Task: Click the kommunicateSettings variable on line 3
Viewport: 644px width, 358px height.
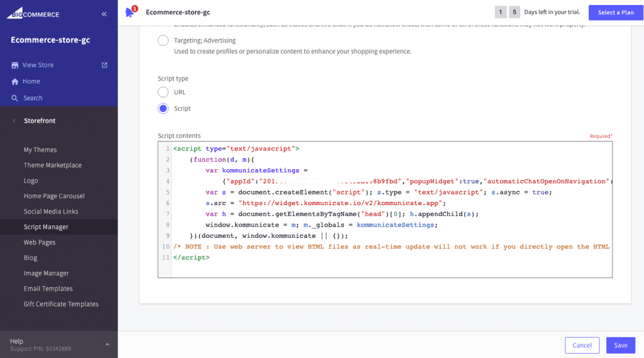Action: pyautogui.click(x=260, y=170)
